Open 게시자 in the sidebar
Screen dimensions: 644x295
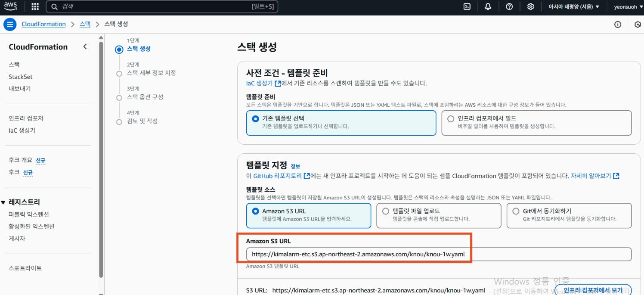click(x=17, y=238)
